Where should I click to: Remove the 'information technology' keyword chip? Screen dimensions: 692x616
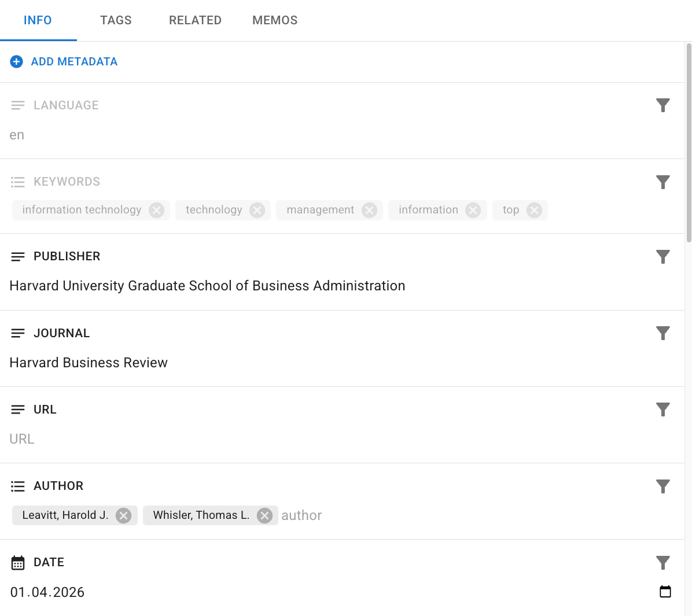(x=156, y=211)
